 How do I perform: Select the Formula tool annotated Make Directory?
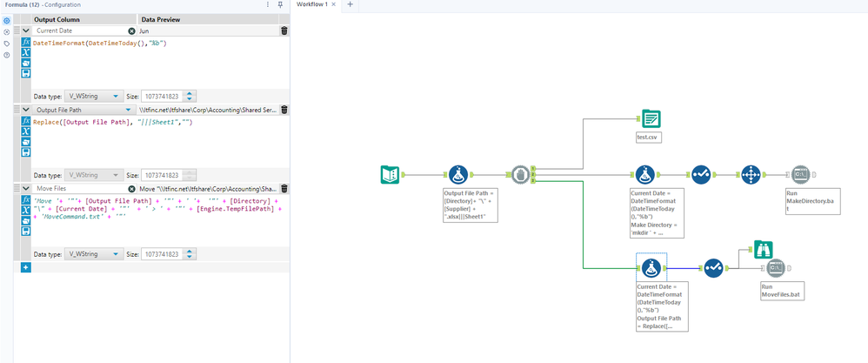[x=644, y=175]
